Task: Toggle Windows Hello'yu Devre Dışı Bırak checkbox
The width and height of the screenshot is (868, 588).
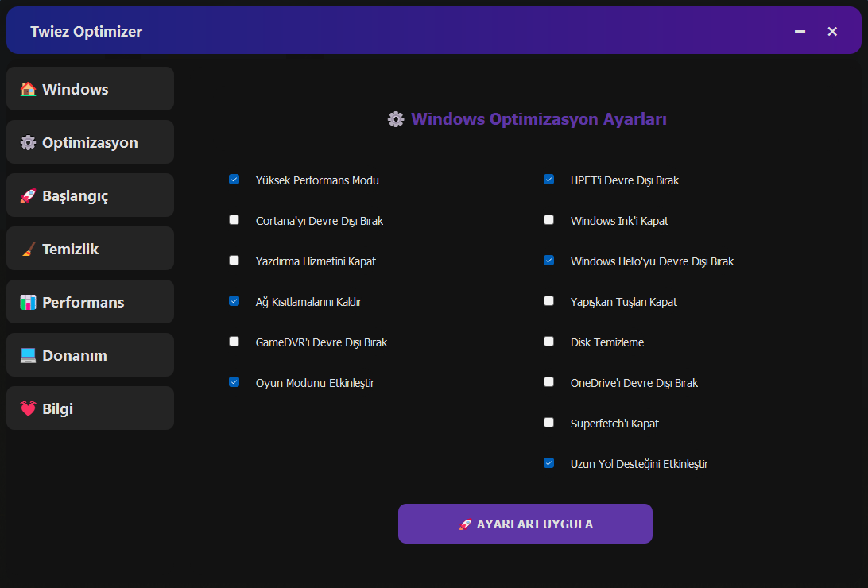Action: tap(548, 260)
